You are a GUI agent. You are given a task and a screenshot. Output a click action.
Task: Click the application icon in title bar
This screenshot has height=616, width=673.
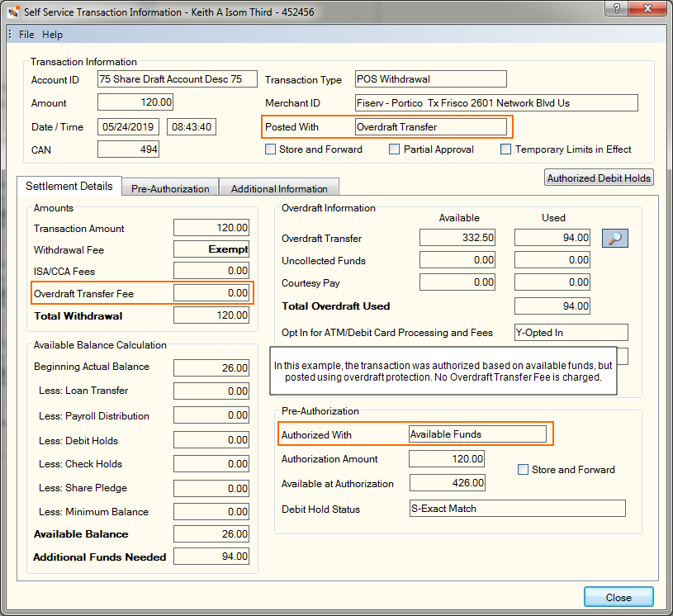coord(13,12)
